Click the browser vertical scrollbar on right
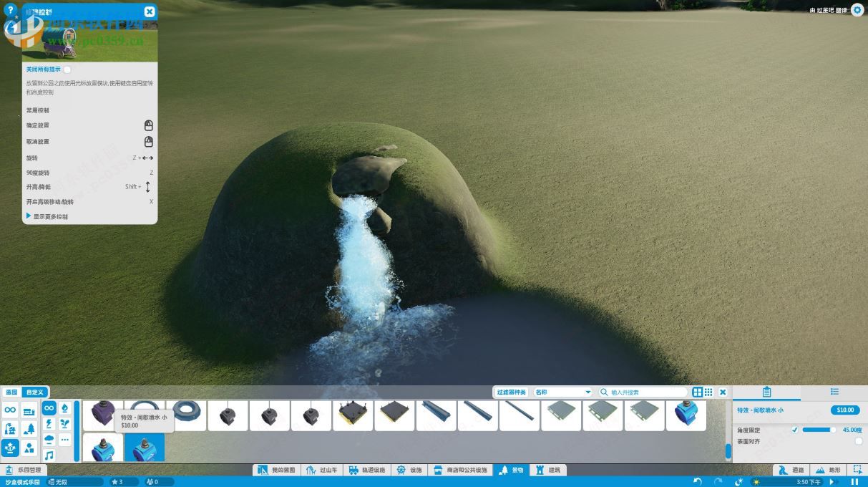The image size is (868, 487). click(x=728, y=450)
